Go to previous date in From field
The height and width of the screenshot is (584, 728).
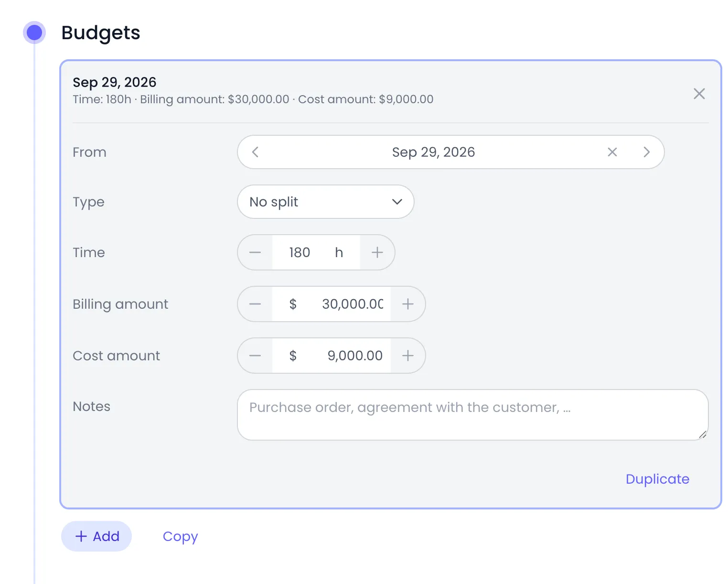[x=255, y=152]
